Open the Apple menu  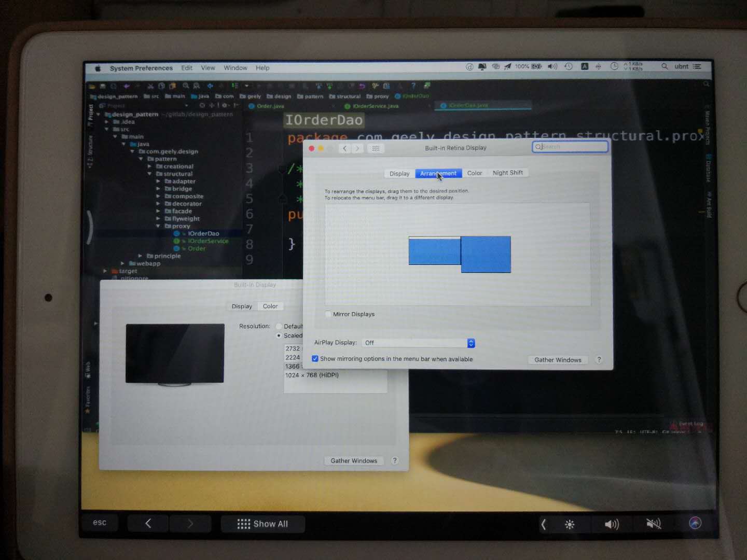coord(97,68)
